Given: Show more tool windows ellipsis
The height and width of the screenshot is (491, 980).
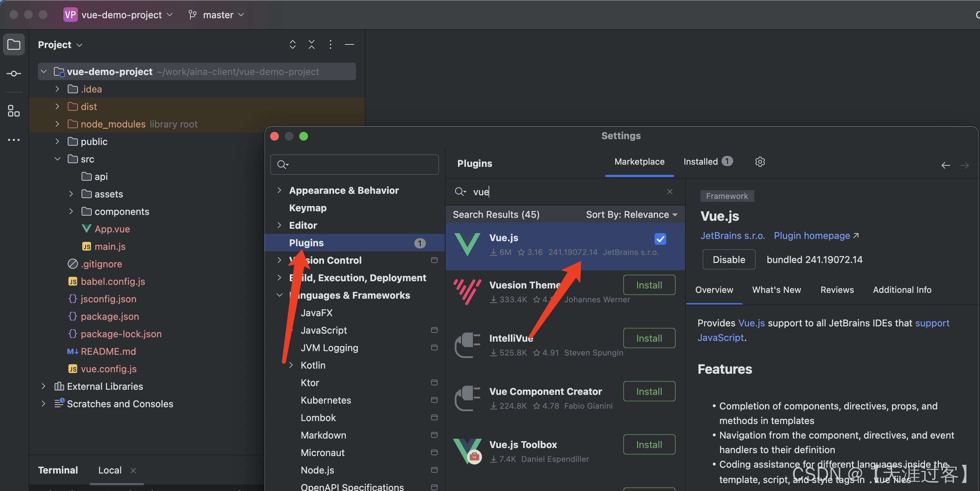Looking at the screenshot, I should point(14,140).
